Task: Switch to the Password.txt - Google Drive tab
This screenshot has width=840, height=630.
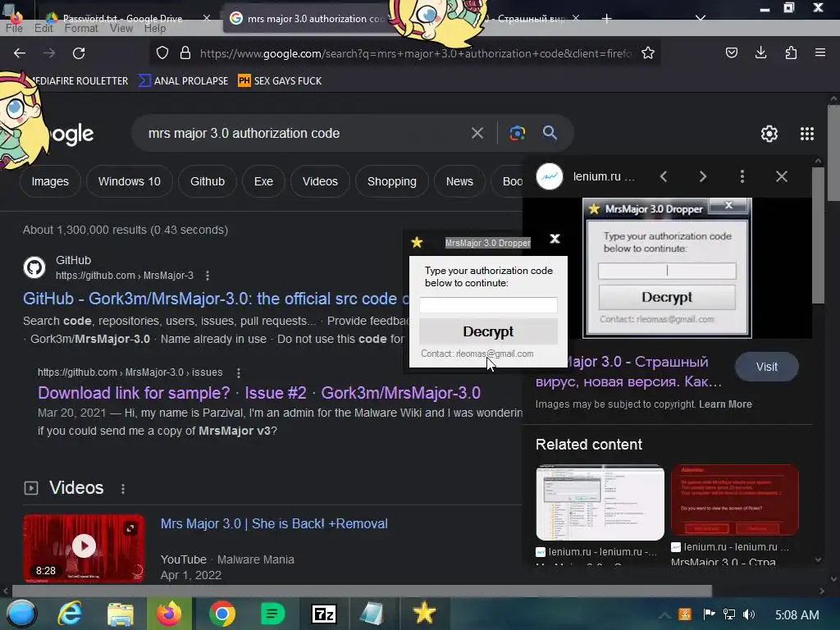Action: [x=123, y=18]
